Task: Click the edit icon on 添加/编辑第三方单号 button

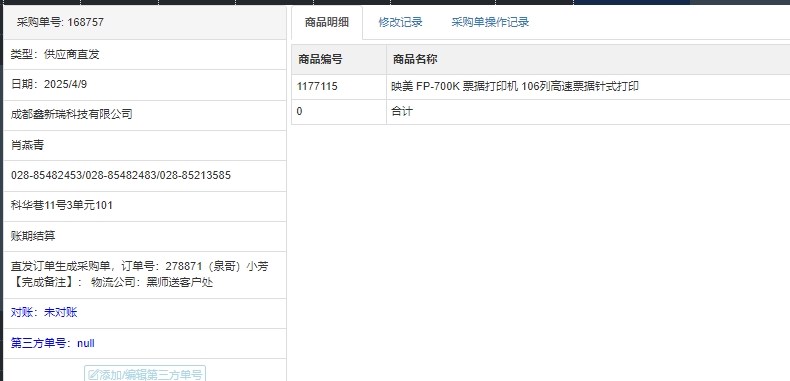Action: pos(93,374)
